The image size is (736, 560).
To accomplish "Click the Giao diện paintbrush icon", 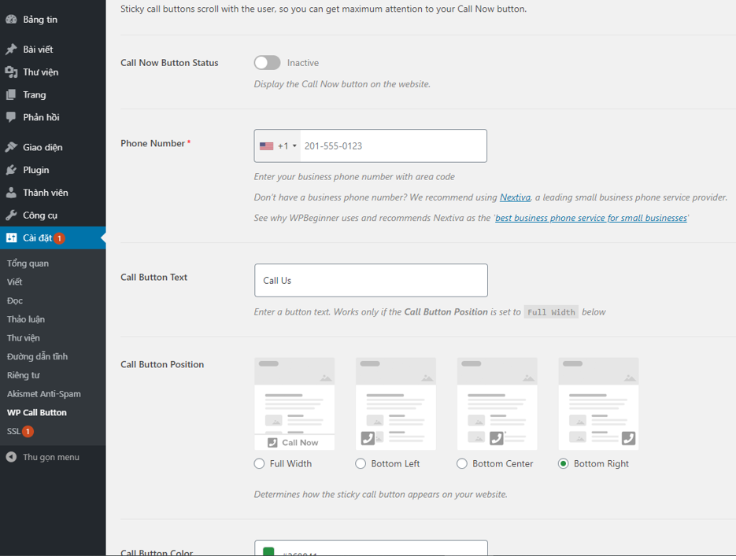I will pos(11,147).
